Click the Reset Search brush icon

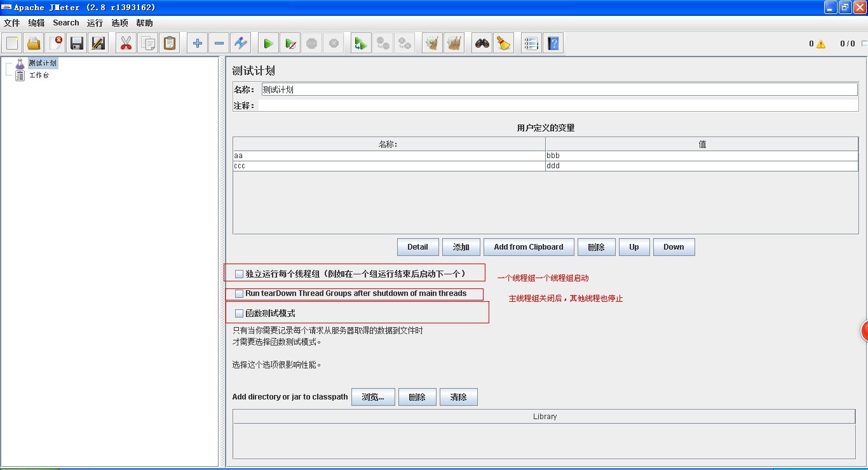pos(504,43)
